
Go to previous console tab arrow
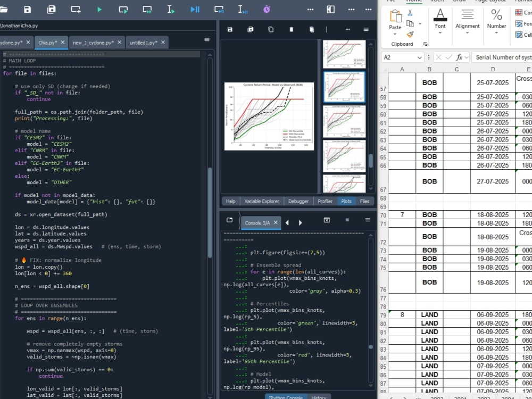coord(287,222)
